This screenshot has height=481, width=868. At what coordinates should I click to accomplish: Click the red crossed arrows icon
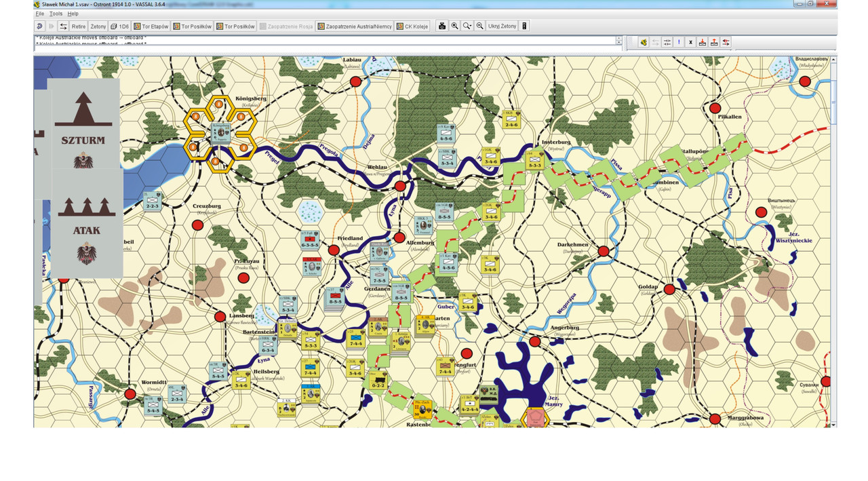tap(726, 42)
